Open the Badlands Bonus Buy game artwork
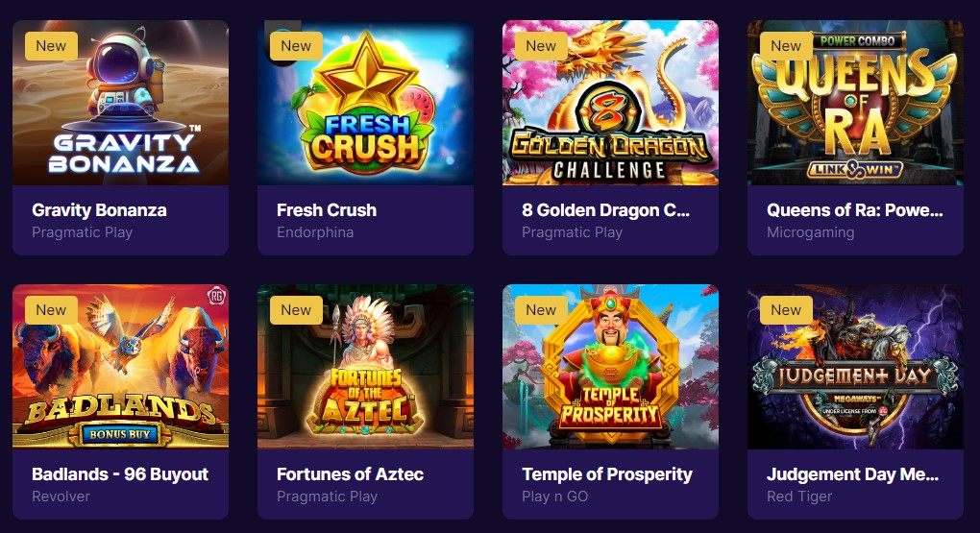Image resolution: width=980 pixels, height=533 pixels. 121,367
